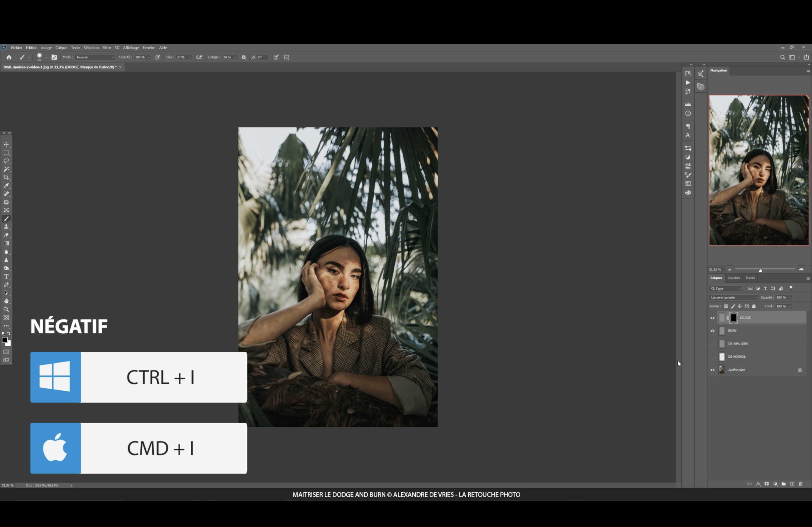
Task: Open the Filtre menu
Action: point(106,48)
